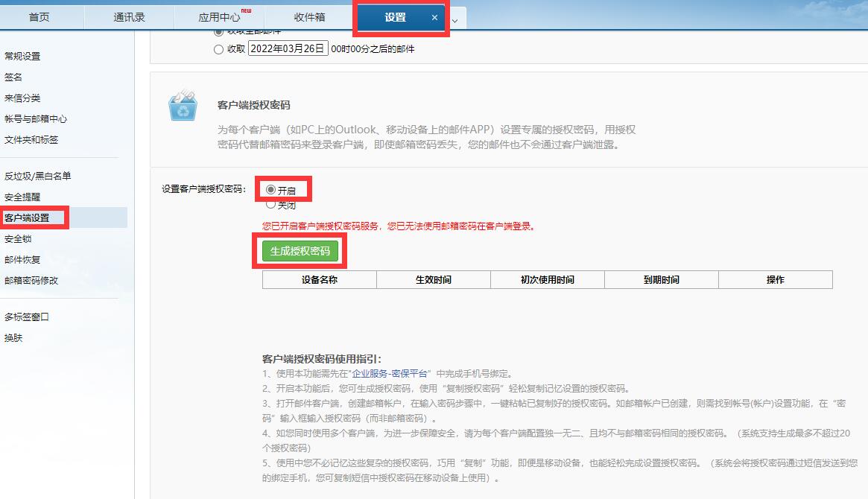Click the 生成授权密码 button
The height and width of the screenshot is (499, 868).
tap(300, 251)
